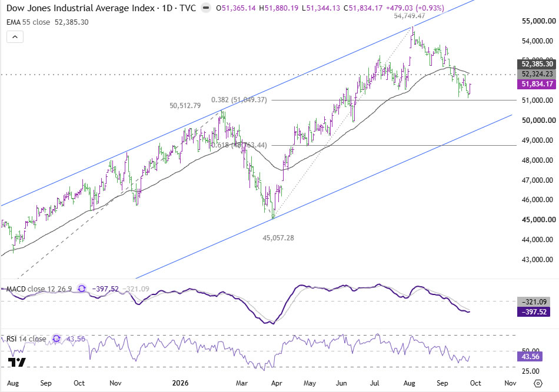The height and width of the screenshot is (392, 559).
Task: Click the circular icon beside the MACD legend
Action: click(x=82, y=289)
